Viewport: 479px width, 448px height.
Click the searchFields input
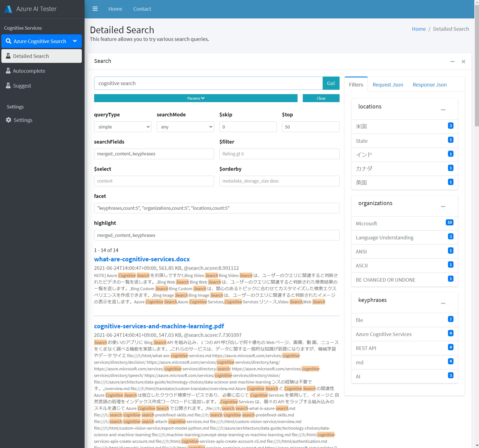154,154
